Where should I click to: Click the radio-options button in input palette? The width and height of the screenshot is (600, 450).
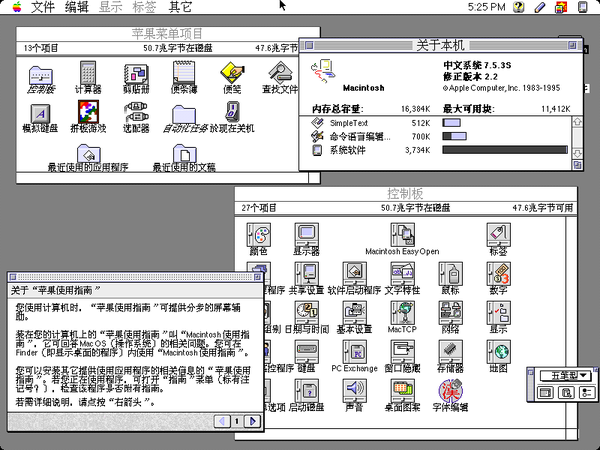tap(587, 393)
